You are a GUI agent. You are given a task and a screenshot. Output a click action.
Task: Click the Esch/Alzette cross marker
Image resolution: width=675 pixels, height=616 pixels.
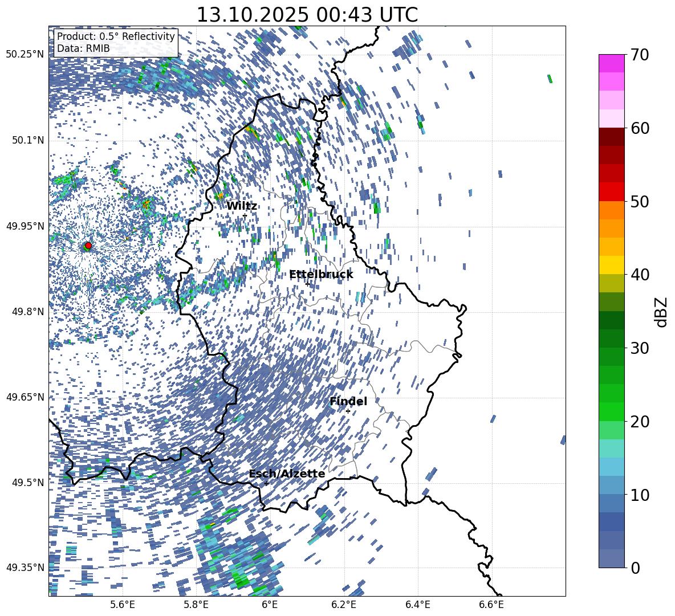coord(266,484)
